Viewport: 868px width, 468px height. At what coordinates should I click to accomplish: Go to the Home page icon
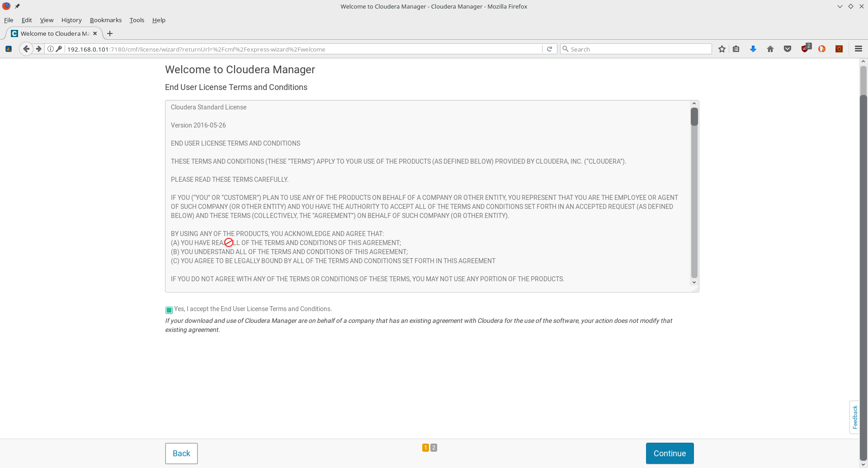(770, 49)
